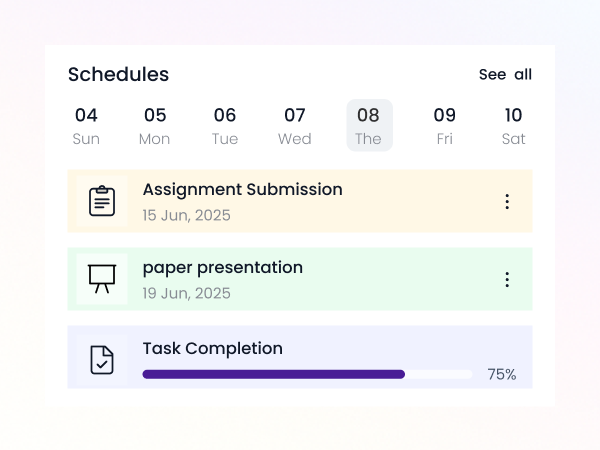The height and width of the screenshot is (450, 600).
Task: Open three-dot menu for paper presentation
Action: 507,279
